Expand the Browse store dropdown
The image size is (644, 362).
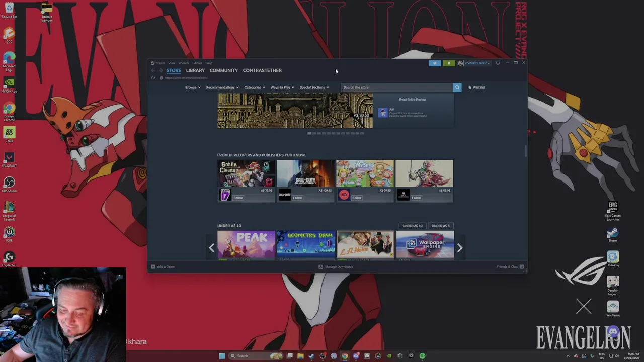click(193, 87)
